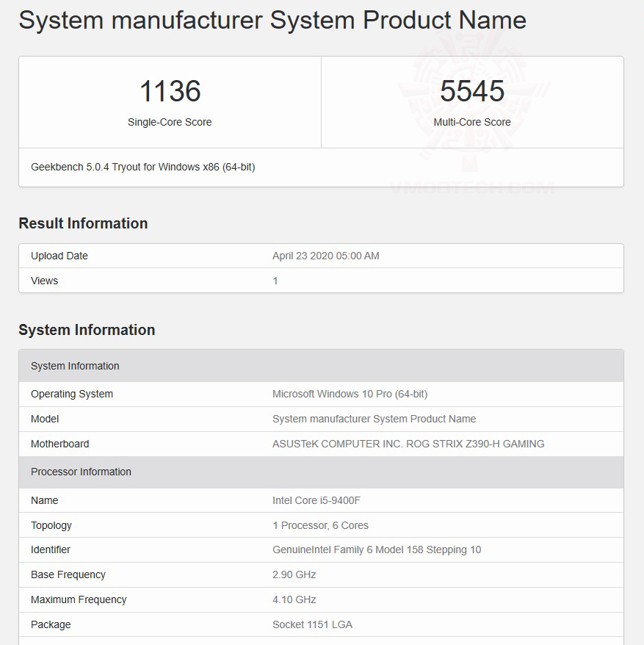Click the "Multi-Core Score" label
The image size is (644, 645).
click(x=472, y=122)
